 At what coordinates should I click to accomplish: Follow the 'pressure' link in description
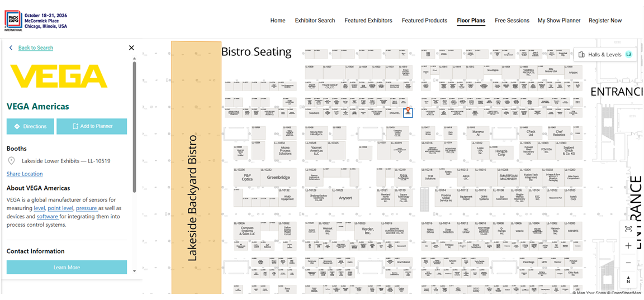coord(86,208)
